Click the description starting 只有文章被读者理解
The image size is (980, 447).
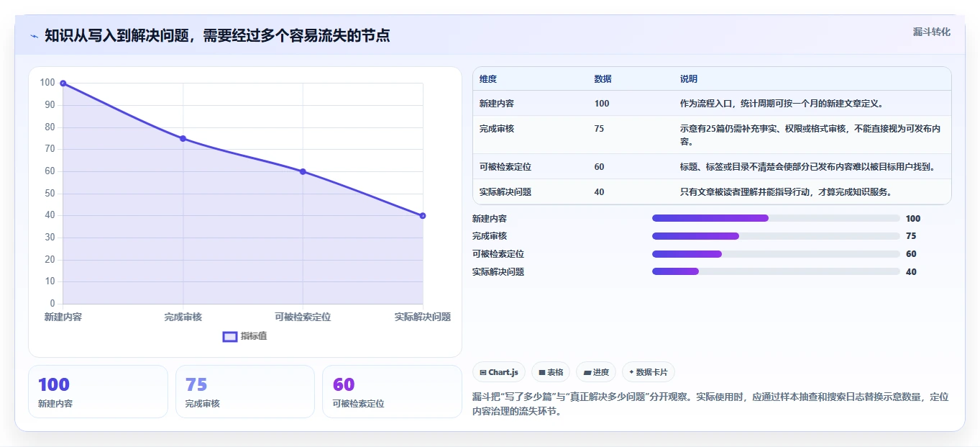pyautogui.click(x=786, y=192)
